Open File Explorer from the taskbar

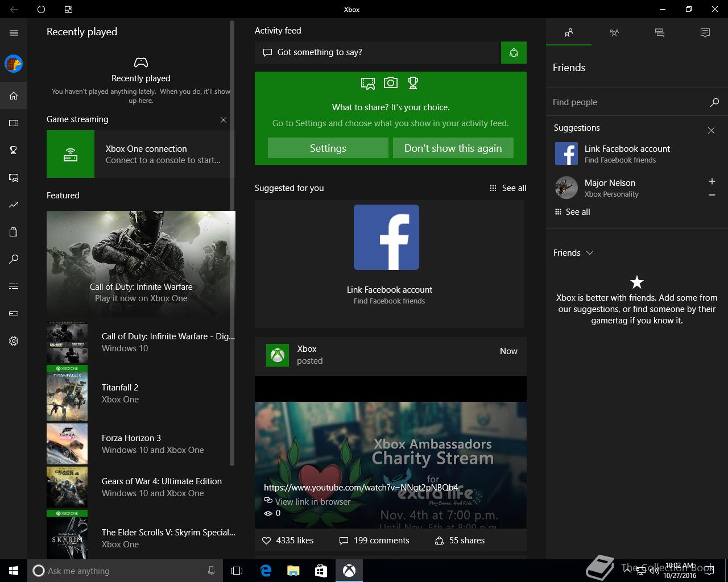(293, 571)
